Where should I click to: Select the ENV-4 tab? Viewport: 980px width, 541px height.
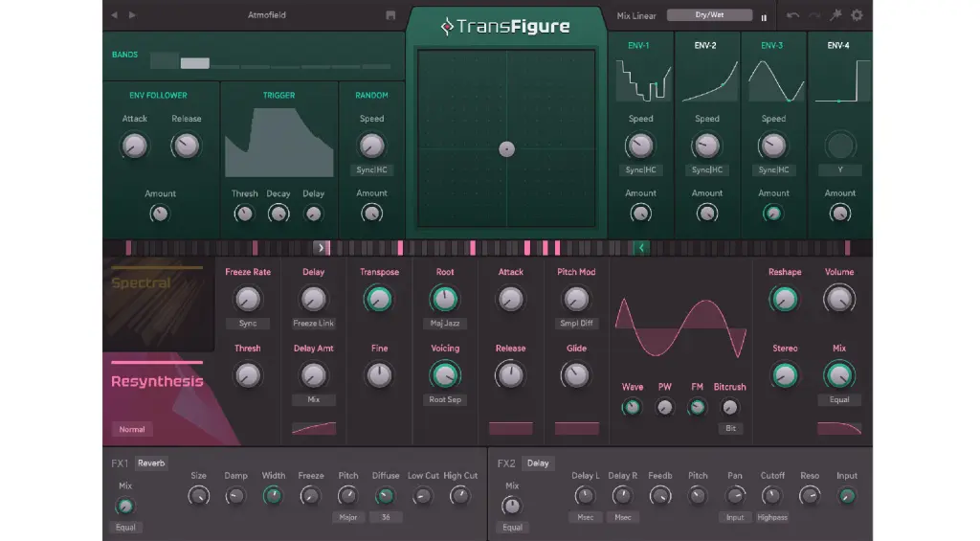838,46
